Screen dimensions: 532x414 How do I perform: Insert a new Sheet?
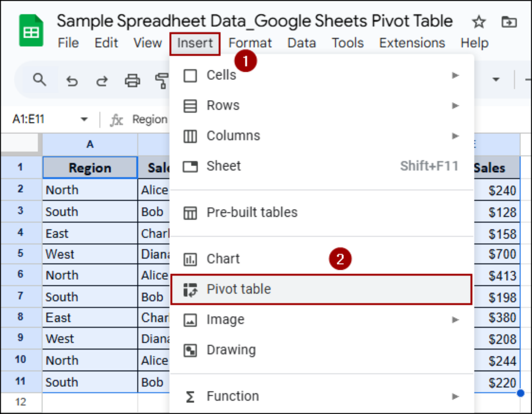click(223, 166)
